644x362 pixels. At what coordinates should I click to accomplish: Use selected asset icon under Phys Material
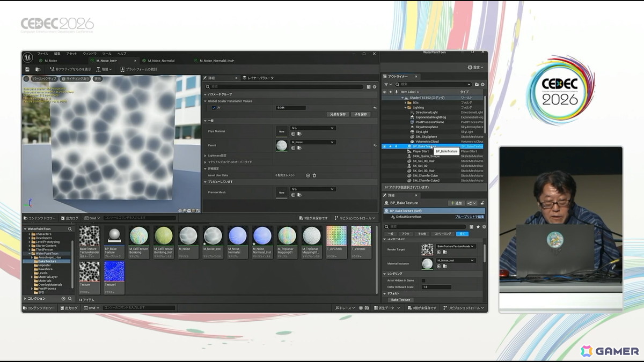[x=293, y=134]
